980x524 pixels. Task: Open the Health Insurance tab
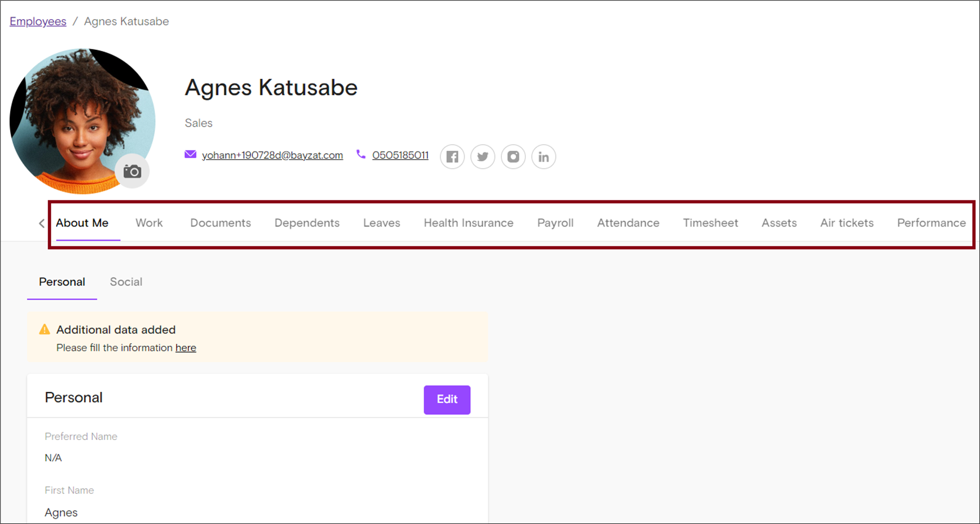[x=469, y=223]
